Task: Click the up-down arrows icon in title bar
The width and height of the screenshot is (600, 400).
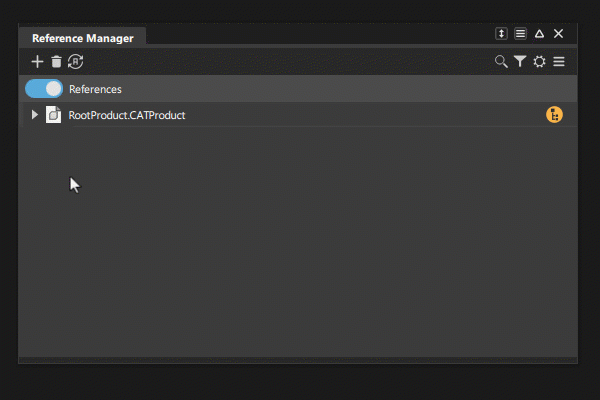Action: pos(501,34)
